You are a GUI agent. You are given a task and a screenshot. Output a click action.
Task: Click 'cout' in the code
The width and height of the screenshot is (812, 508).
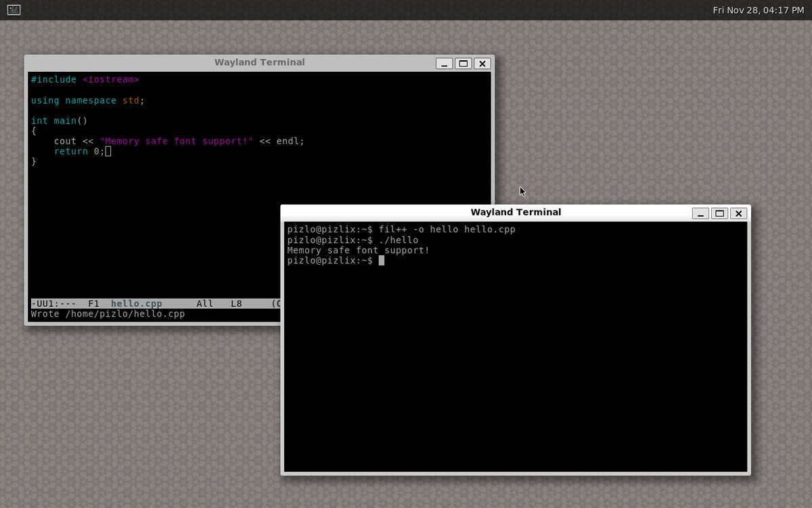coord(65,141)
